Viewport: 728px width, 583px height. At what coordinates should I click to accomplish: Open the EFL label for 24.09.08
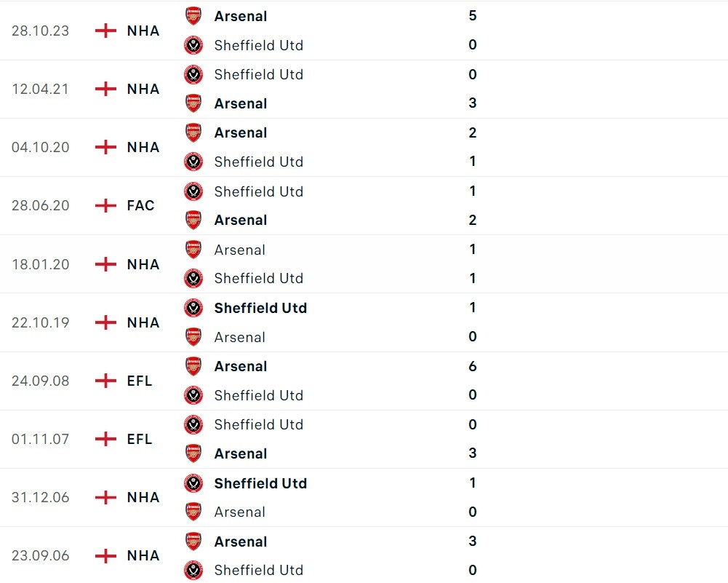coord(140,381)
